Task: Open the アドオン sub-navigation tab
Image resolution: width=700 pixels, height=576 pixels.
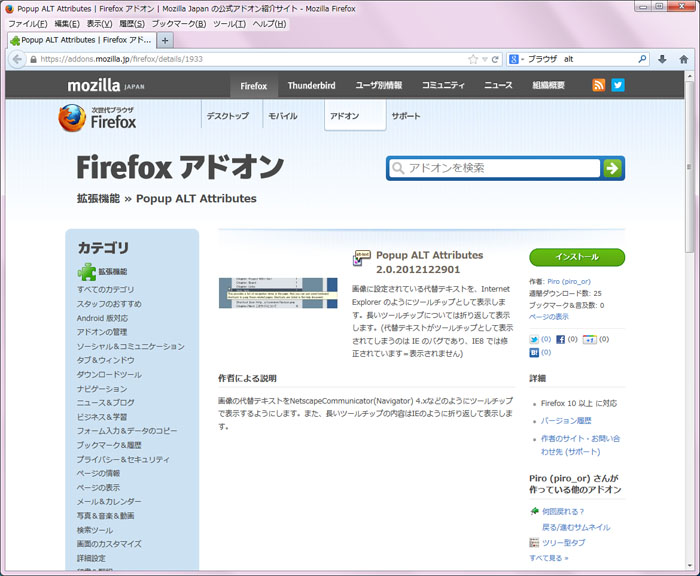Action: pos(355,115)
